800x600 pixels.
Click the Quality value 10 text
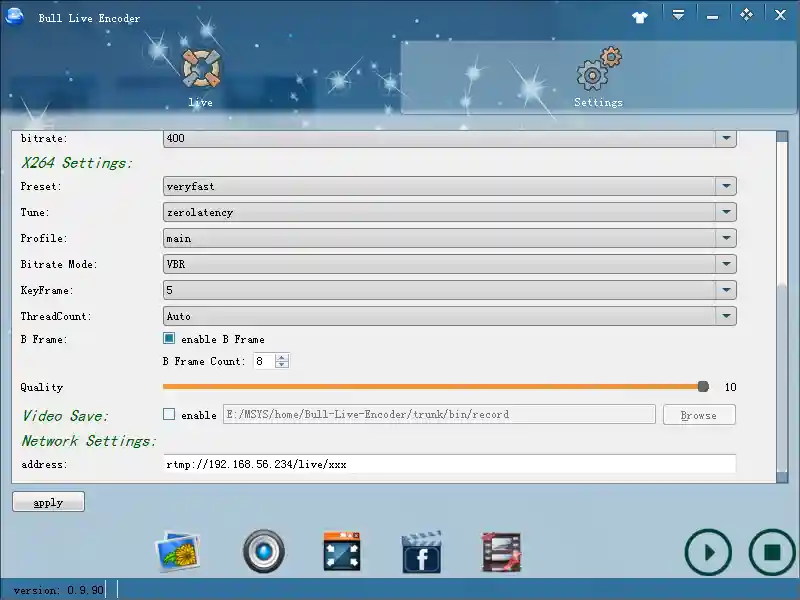tap(730, 387)
